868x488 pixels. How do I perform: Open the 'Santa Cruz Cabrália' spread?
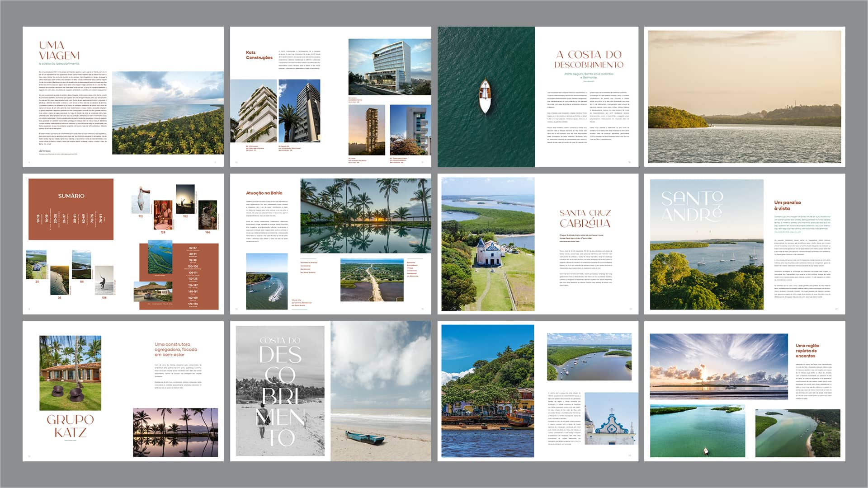tap(538, 244)
